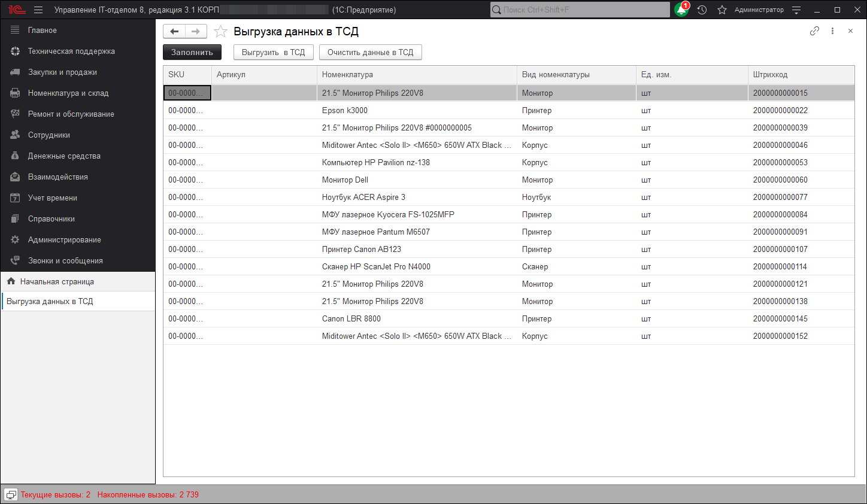Screen dimensions: 867x504
Task: Click the open windows icon in status bar
Action: [x=11, y=494]
